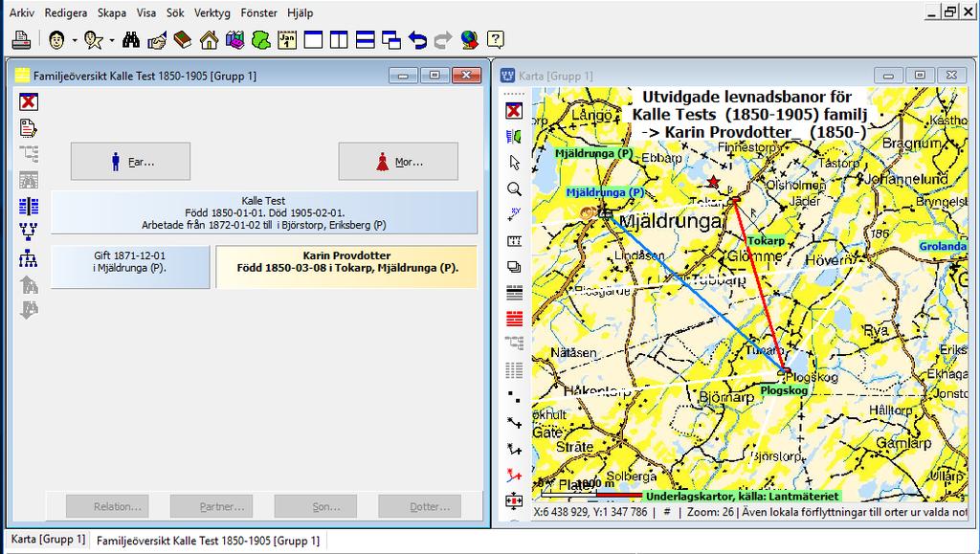Open the Verktyg menu
This screenshot has height=554, width=980.
(212, 12)
